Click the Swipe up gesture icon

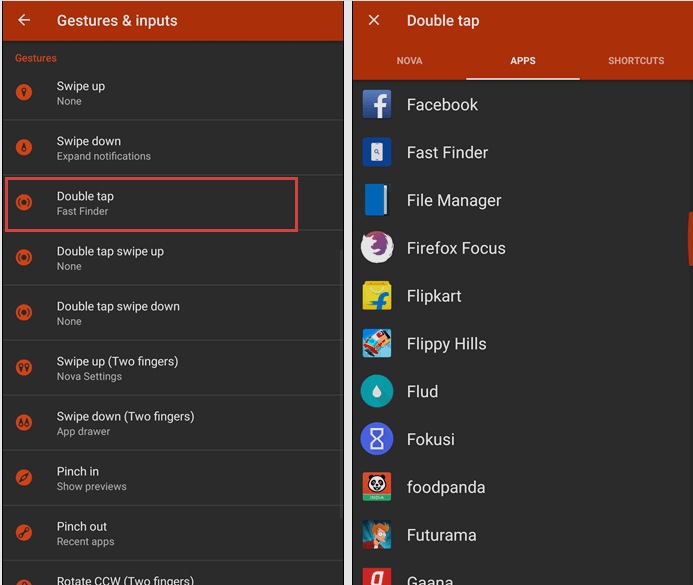[x=24, y=92]
